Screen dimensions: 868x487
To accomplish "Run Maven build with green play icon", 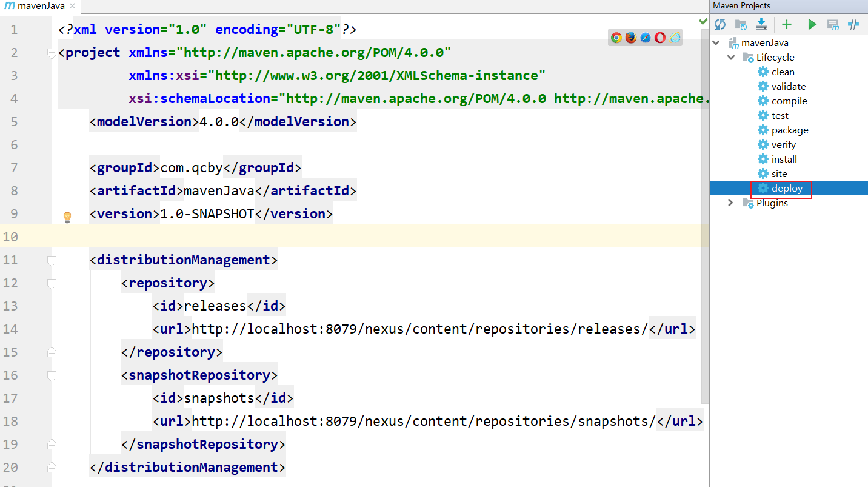I will pyautogui.click(x=812, y=24).
